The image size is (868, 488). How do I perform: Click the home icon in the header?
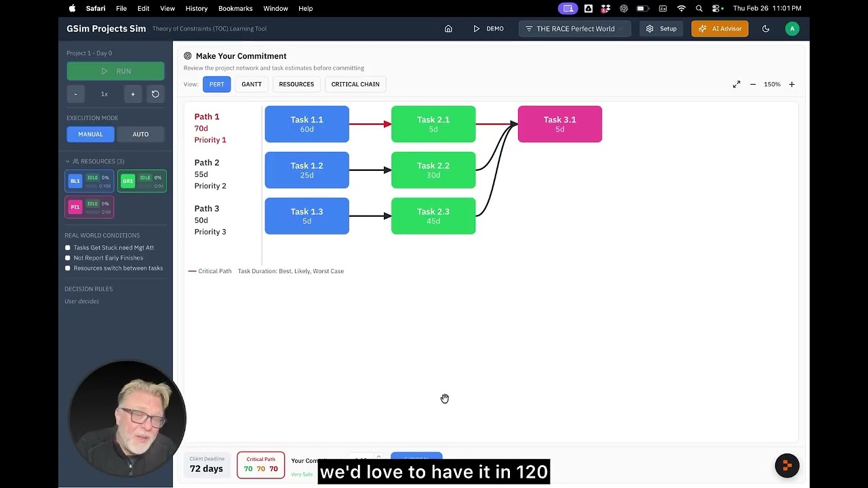[448, 28]
